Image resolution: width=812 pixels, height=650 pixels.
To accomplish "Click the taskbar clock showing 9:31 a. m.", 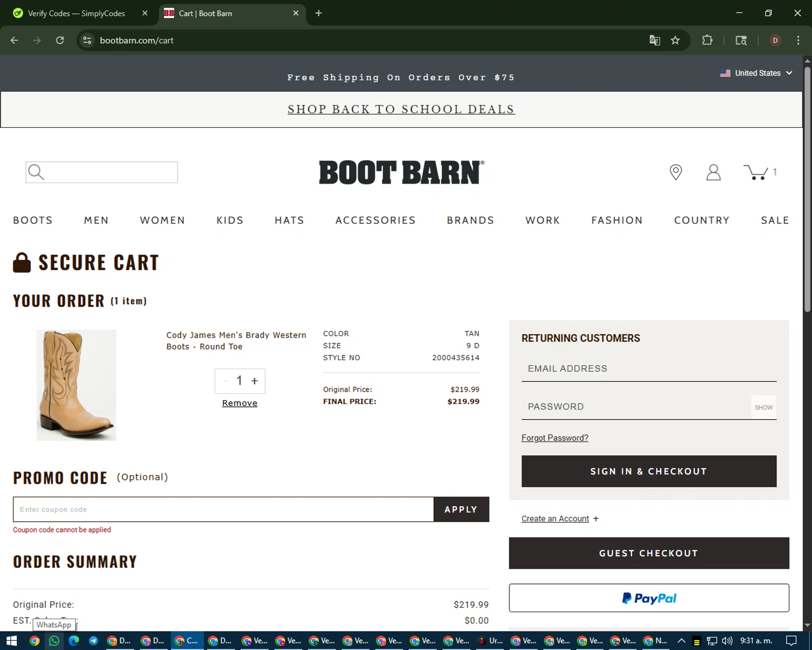I will pos(756,641).
